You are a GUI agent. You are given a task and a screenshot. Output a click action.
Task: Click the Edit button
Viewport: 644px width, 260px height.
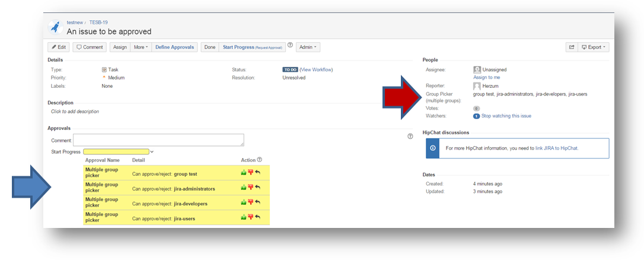59,47
